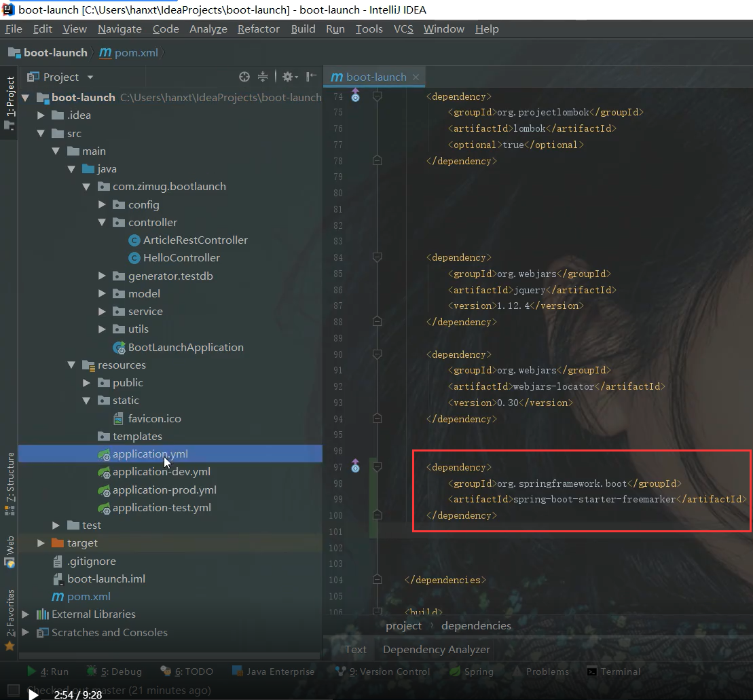
Task: Select the HelloController class
Action: click(x=181, y=258)
